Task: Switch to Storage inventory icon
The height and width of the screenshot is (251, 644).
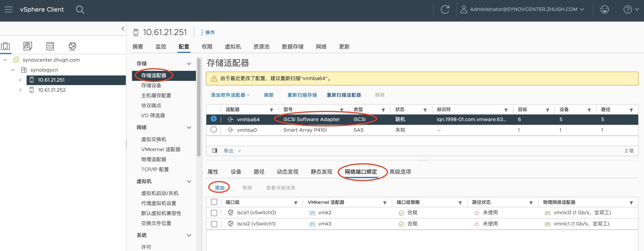Action: 50,46
